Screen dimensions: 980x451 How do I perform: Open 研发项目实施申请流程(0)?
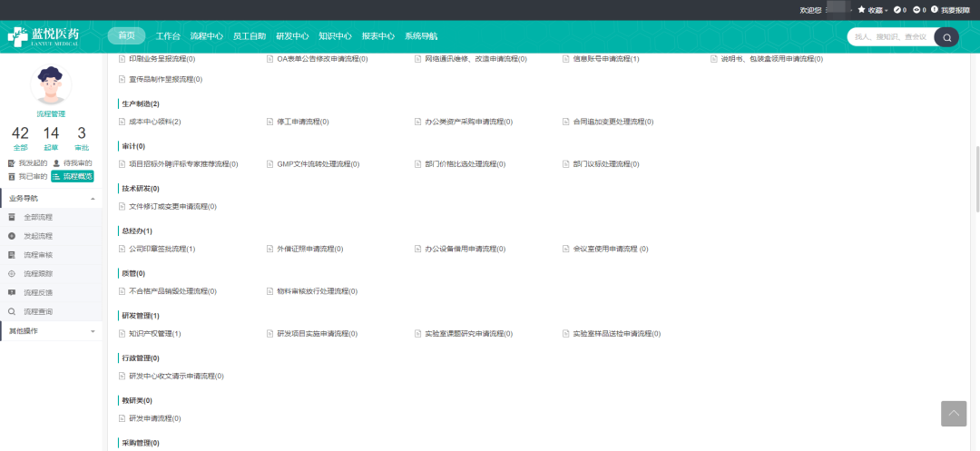click(x=317, y=334)
